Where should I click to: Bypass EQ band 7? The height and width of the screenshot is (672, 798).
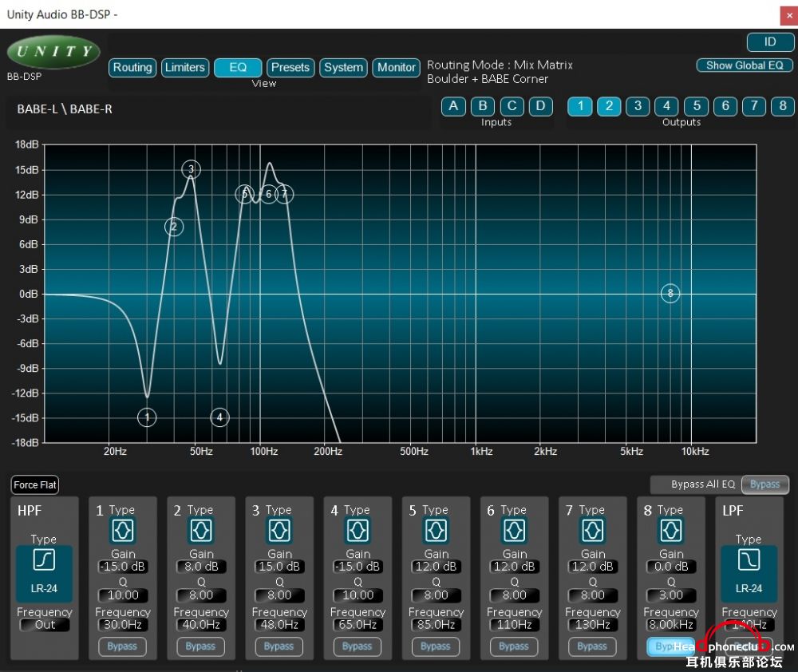click(x=592, y=646)
